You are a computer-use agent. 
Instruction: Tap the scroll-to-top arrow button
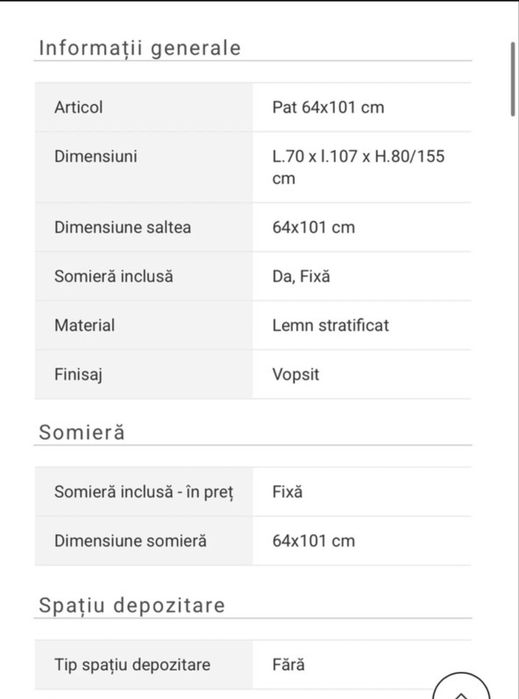(x=461, y=687)
